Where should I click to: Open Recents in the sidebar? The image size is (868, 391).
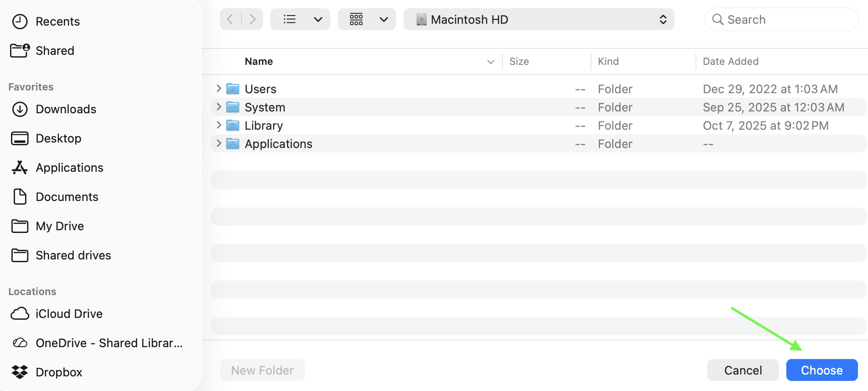click(57, 21)
